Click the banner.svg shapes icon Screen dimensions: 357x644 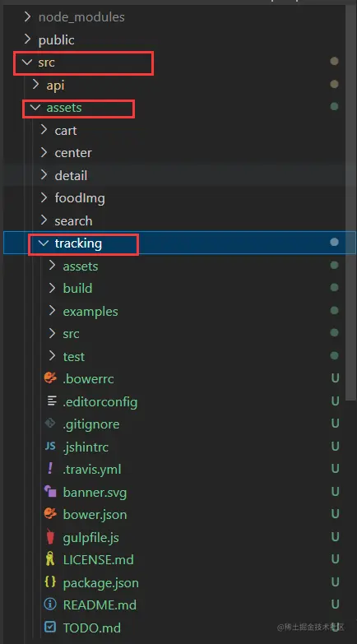coord(50,491)
